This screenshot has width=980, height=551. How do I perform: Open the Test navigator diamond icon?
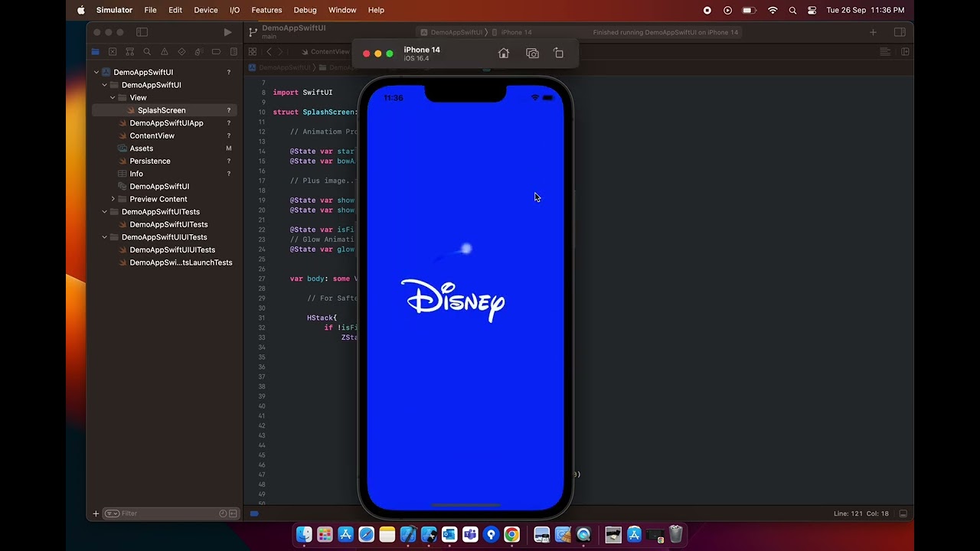click(181, 52)
